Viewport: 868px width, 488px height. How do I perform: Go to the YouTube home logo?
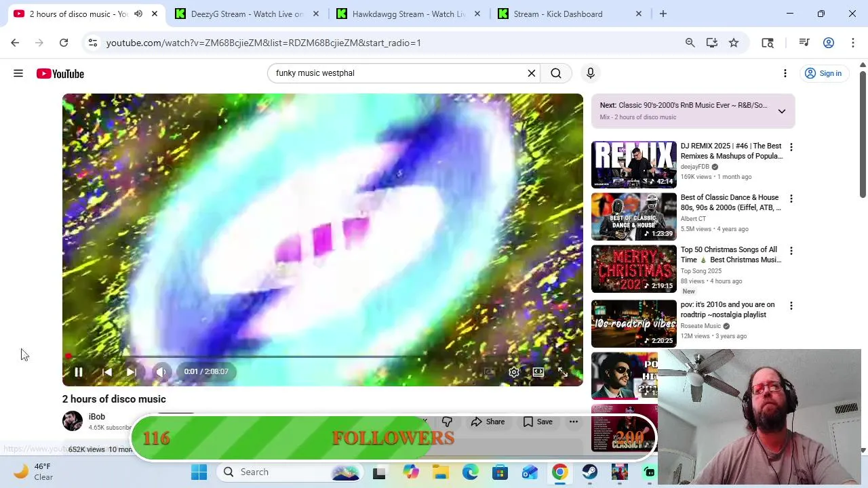(x=60, y=73)
